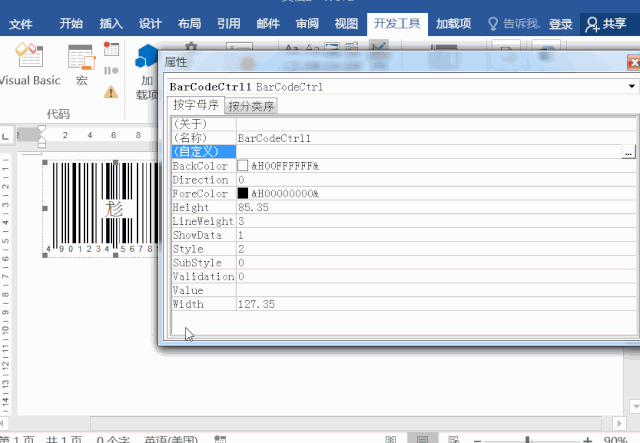Open the Insert (插入) ribbon tab
Image resolution: width=640 pixels, height=443 pixels.
pos(111,24)
